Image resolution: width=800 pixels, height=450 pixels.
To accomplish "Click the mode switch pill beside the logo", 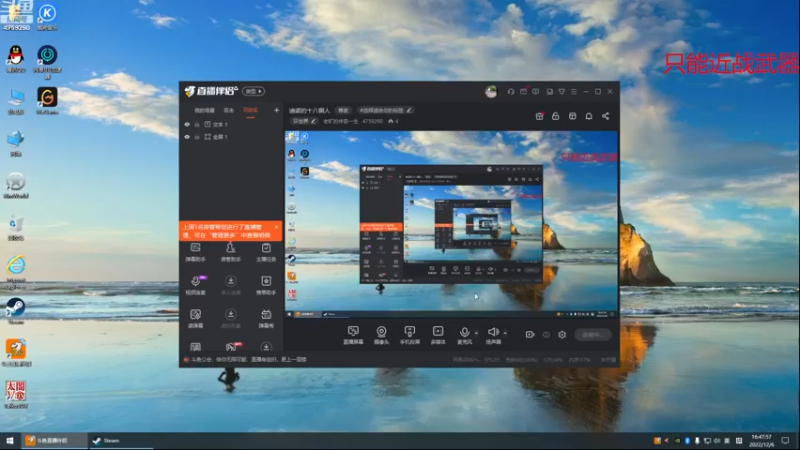I will click(254, 91).
